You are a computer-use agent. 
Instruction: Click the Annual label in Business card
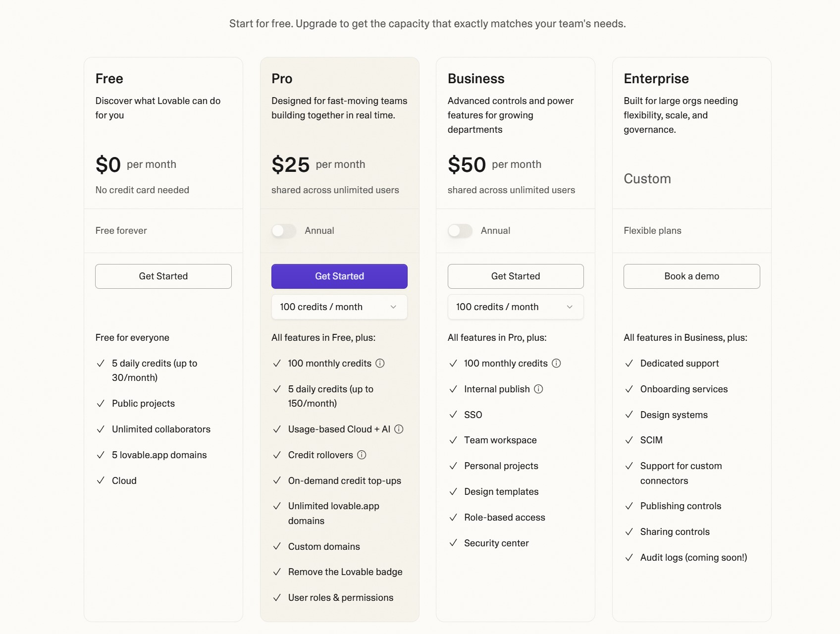pyautogui.click(x=495, y=231)
